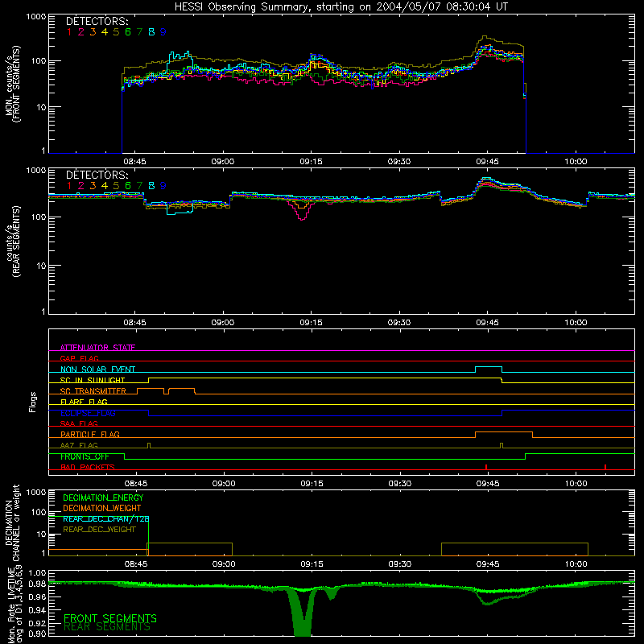Select olive detector 5 in front segments legend
This screenshot has height=644, width=644.
click(116, 32)
